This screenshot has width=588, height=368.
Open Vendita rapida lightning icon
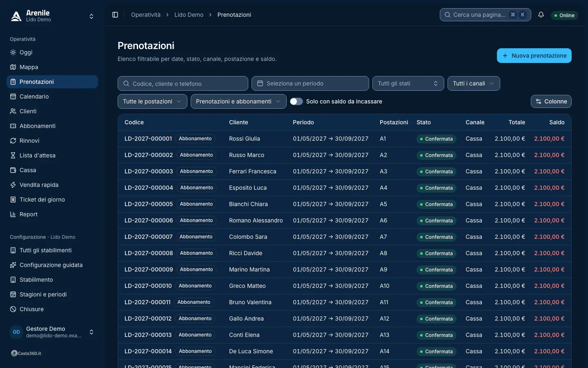coord(13,185)
